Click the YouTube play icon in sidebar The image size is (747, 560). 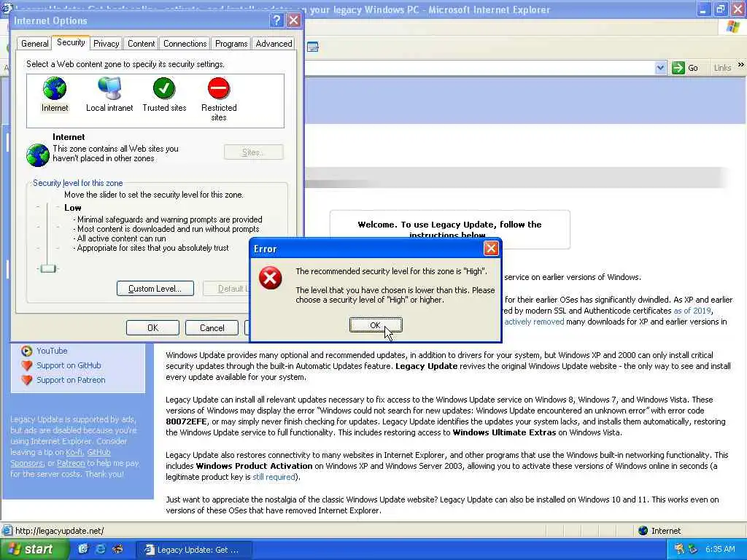pyautogui.click(x=27, y=351)
